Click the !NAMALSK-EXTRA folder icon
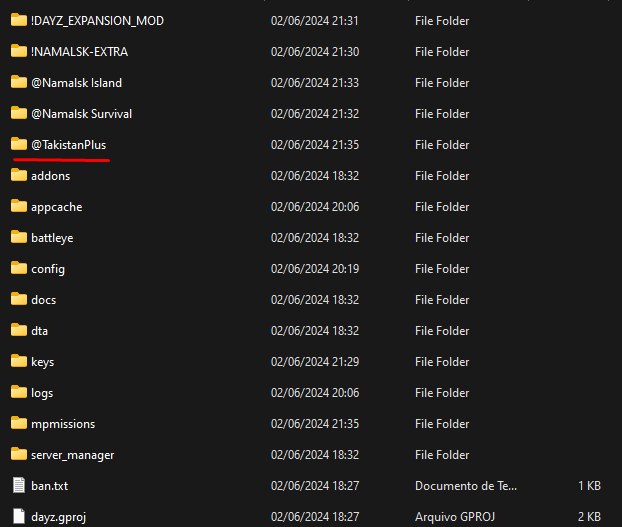Image resolution: width=622 pixels, height=527 pixels. pos(19,51)
